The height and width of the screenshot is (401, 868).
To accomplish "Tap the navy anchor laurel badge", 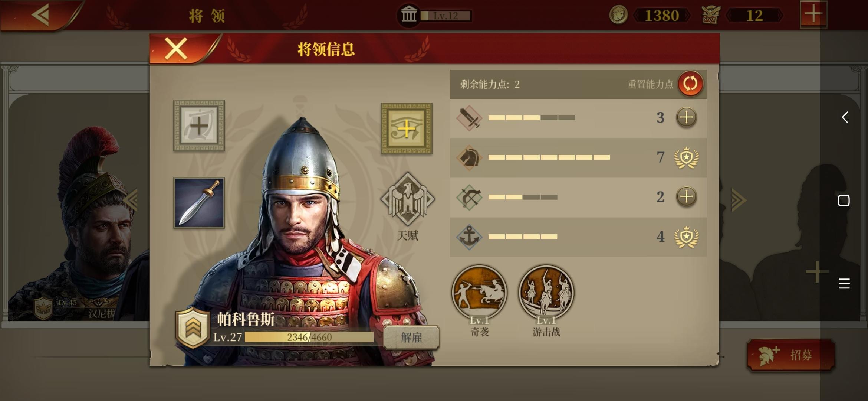I will pos(686,237).
